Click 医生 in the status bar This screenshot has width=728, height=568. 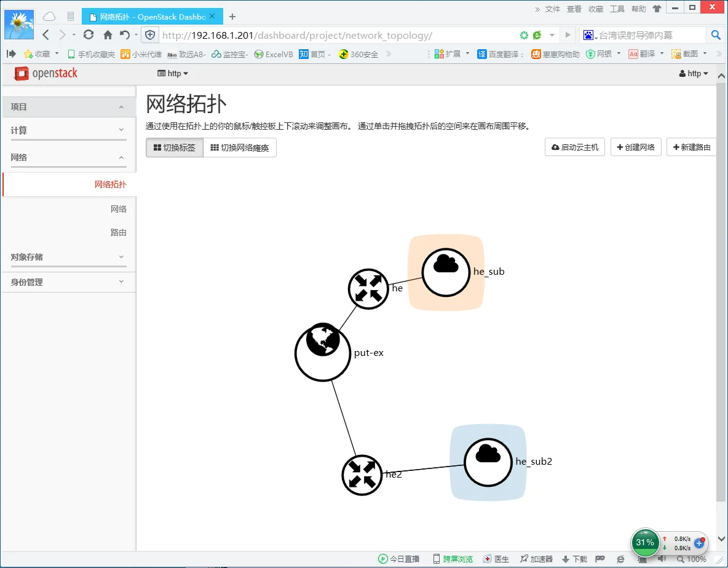[x=496, y=559]
